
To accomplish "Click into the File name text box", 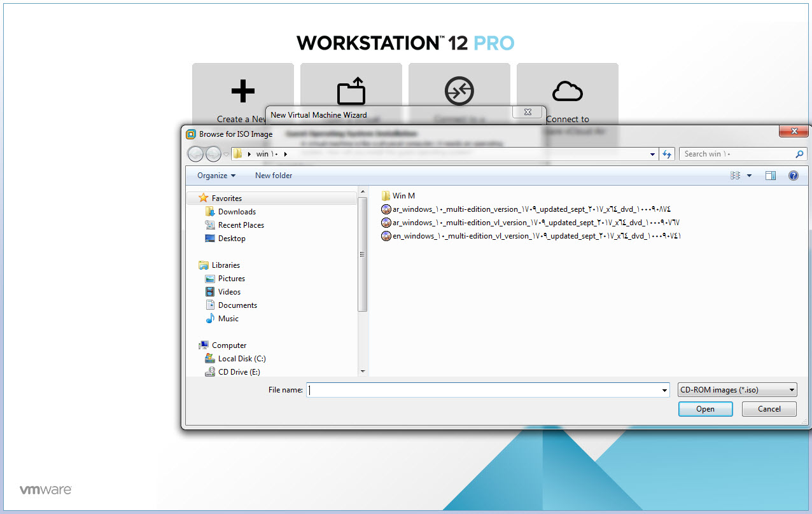I will pyautogui.click(x=483, y=390).
